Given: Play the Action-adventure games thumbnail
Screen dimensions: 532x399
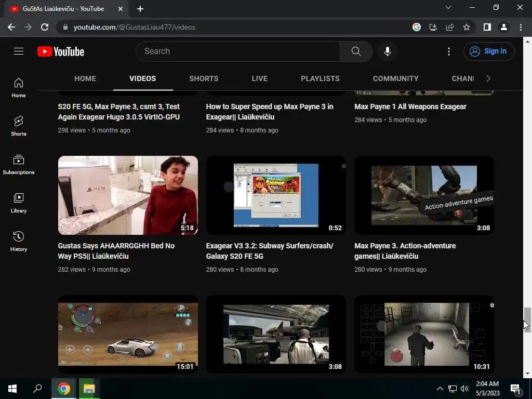Looking at the screenshot, I should (424, 195).
